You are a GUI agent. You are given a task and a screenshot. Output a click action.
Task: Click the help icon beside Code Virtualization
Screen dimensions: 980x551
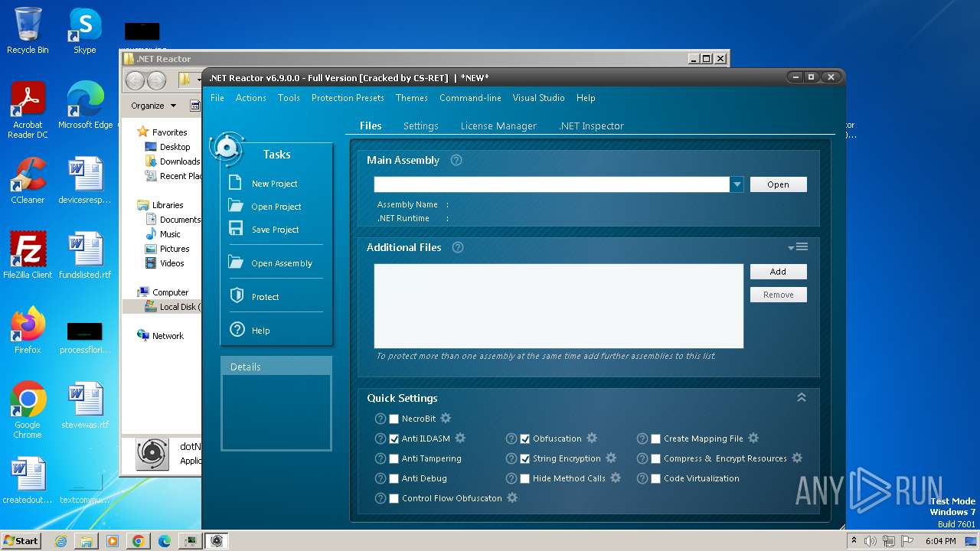coord(643,478)
